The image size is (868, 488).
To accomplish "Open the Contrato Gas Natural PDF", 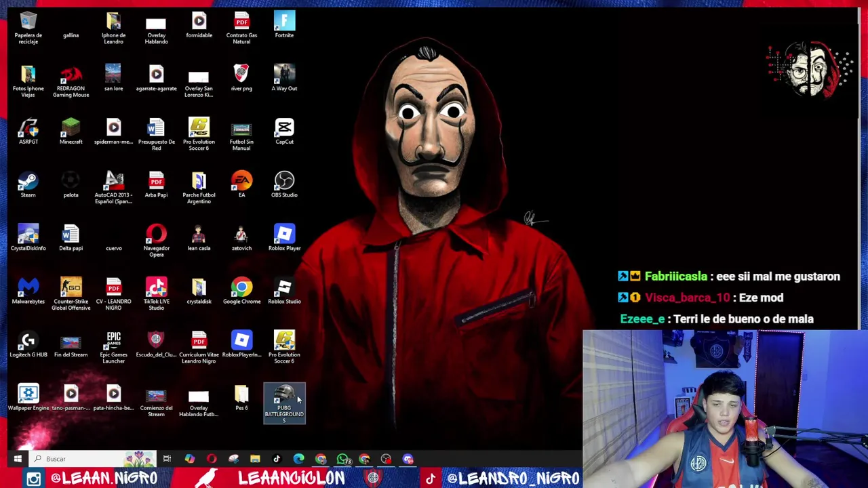I will [x=241, y=28].
